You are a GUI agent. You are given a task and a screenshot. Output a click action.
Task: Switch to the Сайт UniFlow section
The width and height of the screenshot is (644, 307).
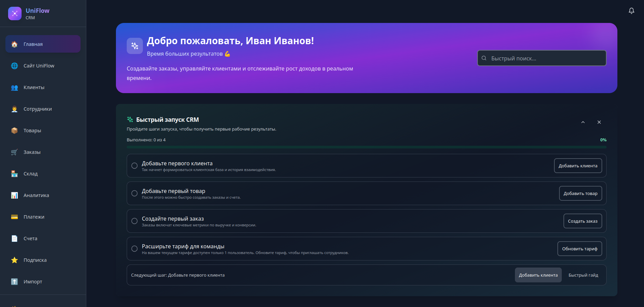pos(39,66)
